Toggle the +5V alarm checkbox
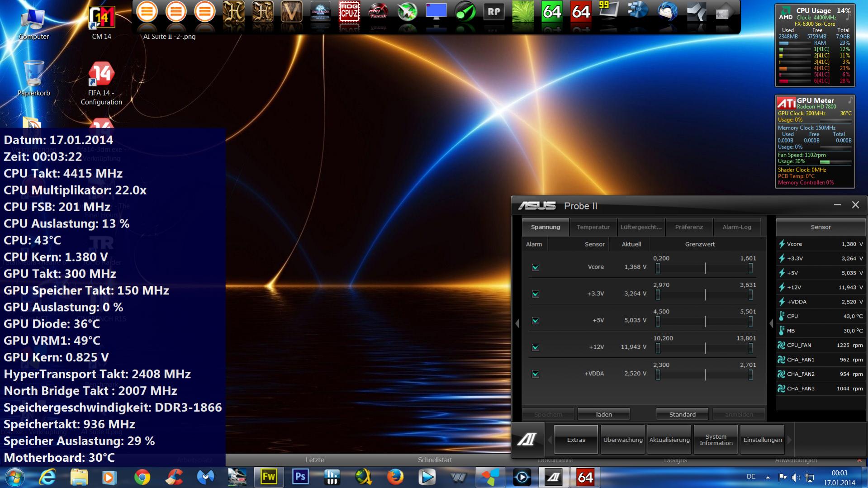 [536, 321]
